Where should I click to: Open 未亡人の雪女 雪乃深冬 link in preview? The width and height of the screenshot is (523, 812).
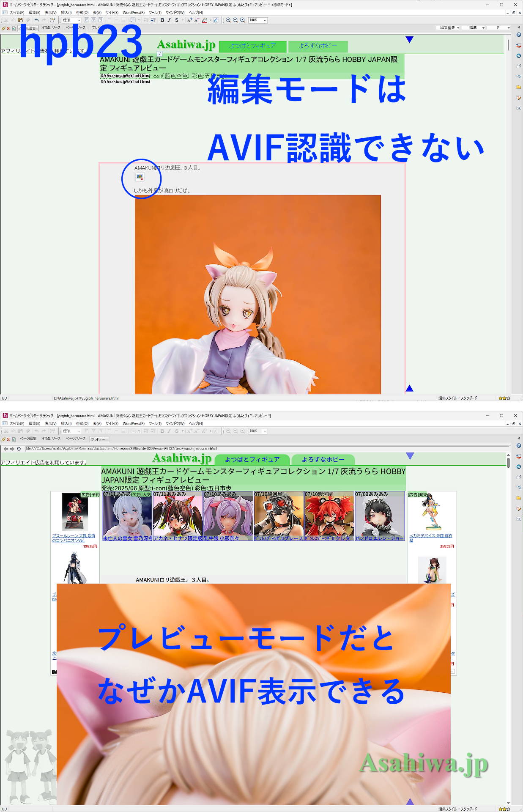[127, 538]
